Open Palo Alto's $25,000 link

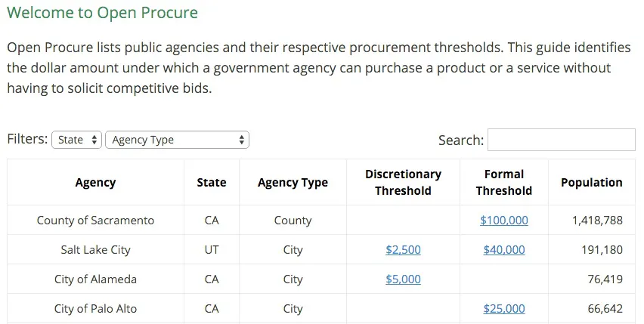tap(504, 309)
